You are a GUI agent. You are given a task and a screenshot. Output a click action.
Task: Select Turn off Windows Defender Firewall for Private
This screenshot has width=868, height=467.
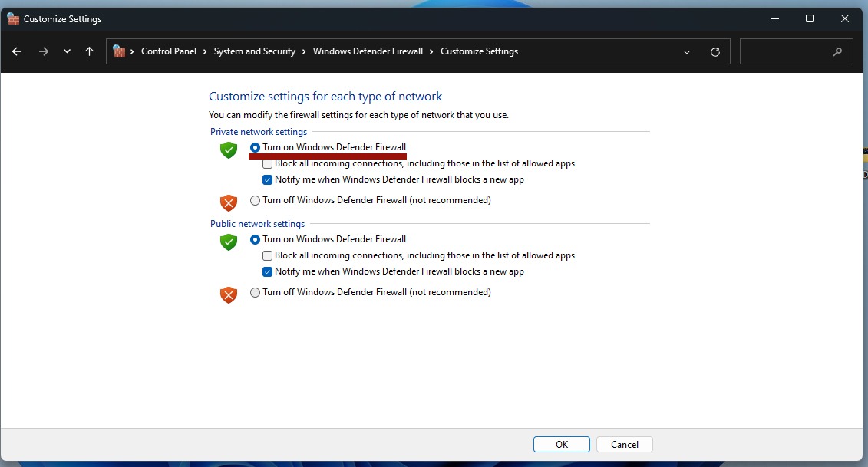[x=254, y=199]
